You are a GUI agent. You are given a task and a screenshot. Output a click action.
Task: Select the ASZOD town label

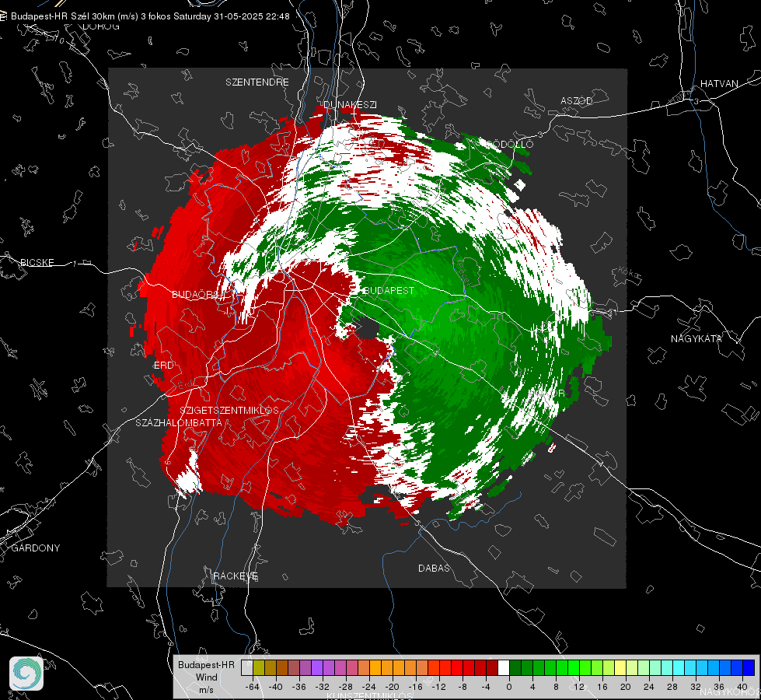pyautogui.click(x=577, y=100)
